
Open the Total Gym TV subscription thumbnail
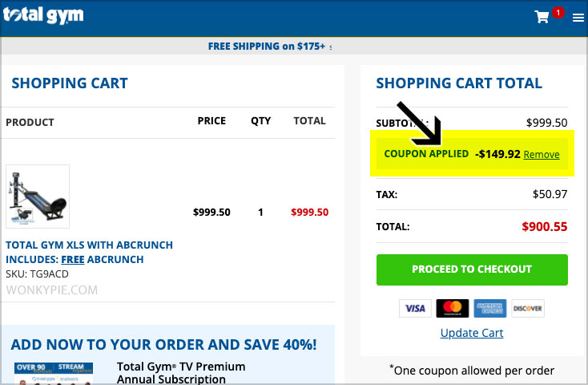point(54,373)
